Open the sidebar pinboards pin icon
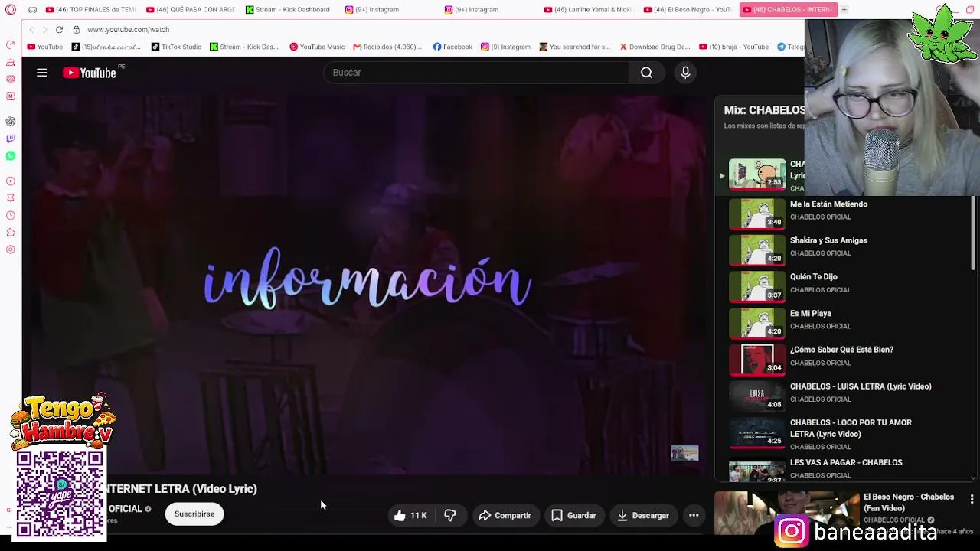980x551 pixels. [11, 198]
